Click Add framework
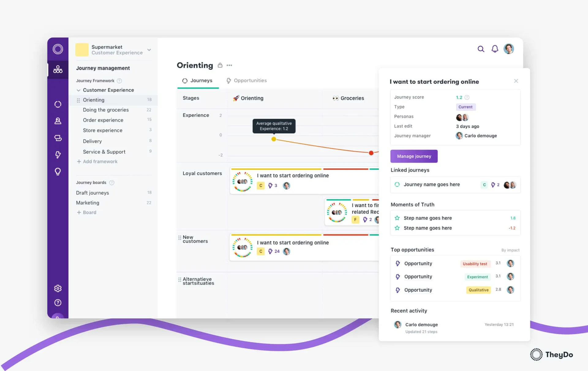The height and width of the screenshot is (371, 588). coord(97,162)
